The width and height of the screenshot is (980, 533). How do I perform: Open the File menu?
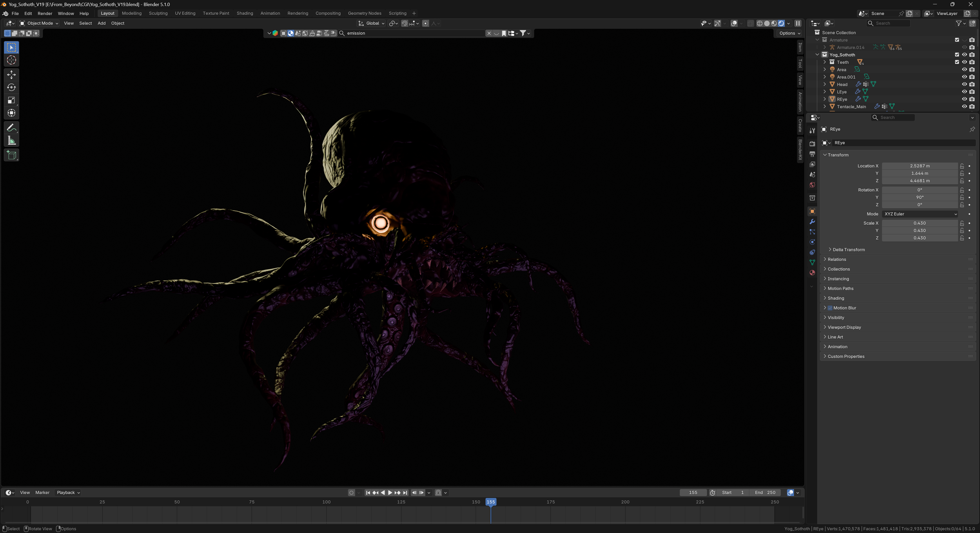click(x=15, y=13)
